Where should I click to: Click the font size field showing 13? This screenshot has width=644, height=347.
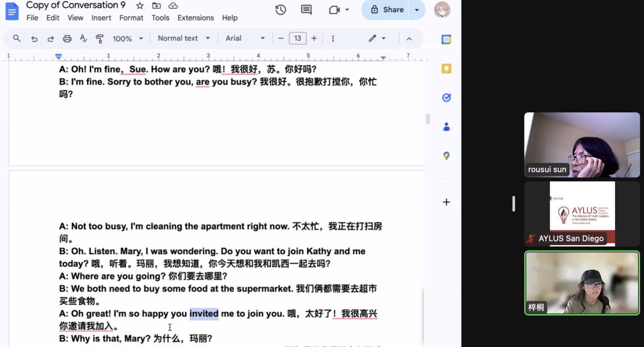click(298, 38)
